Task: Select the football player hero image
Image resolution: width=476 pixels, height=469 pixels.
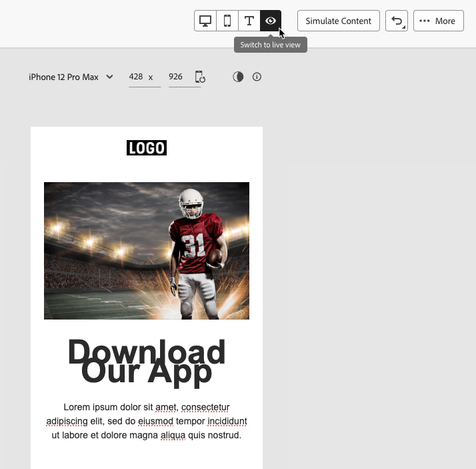Action: point(147,251)
